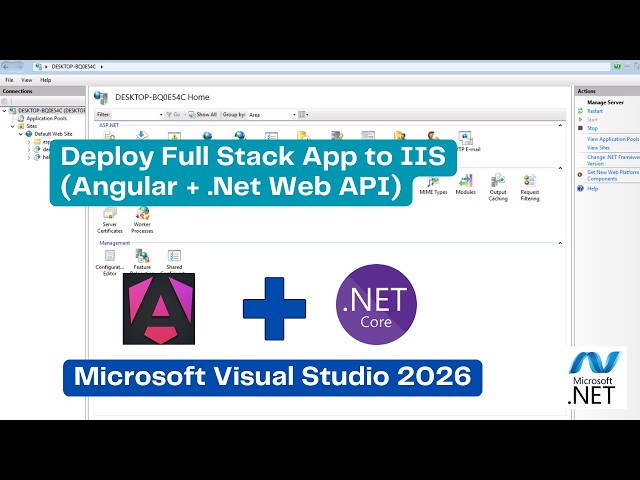The height and width of the screenshot is (480, 640).
Task: Click the server icon in the address breadcrumb
Action: [39, 66]
